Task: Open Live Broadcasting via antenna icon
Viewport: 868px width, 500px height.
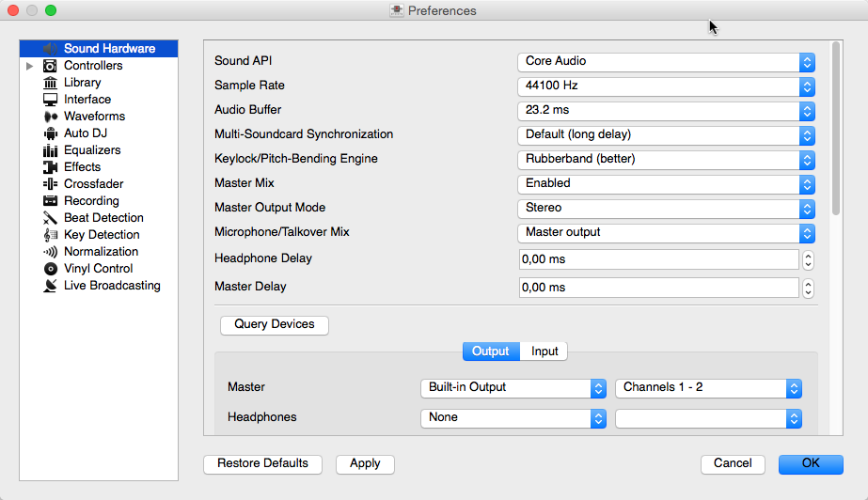Action: click(51, 286)
